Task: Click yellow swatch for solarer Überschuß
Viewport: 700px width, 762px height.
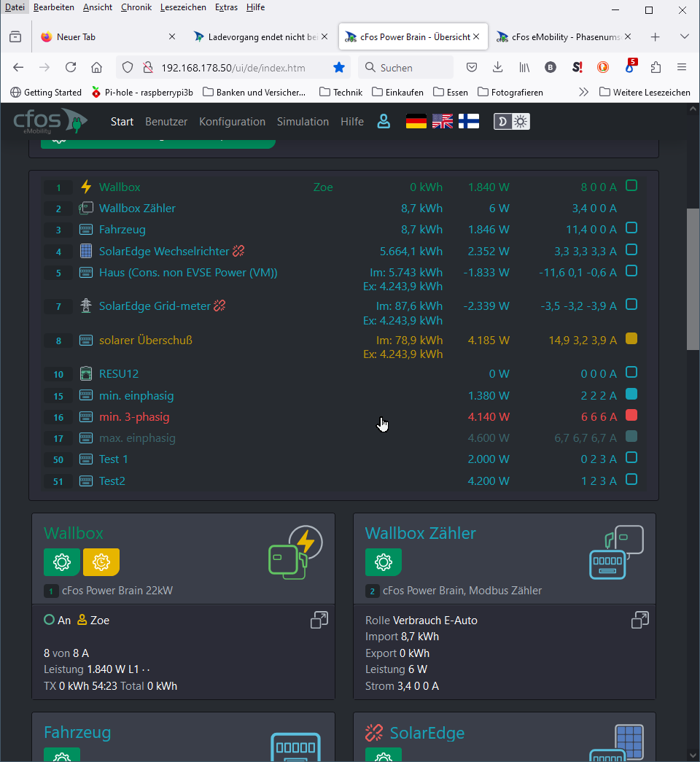Action: point(631,339)
